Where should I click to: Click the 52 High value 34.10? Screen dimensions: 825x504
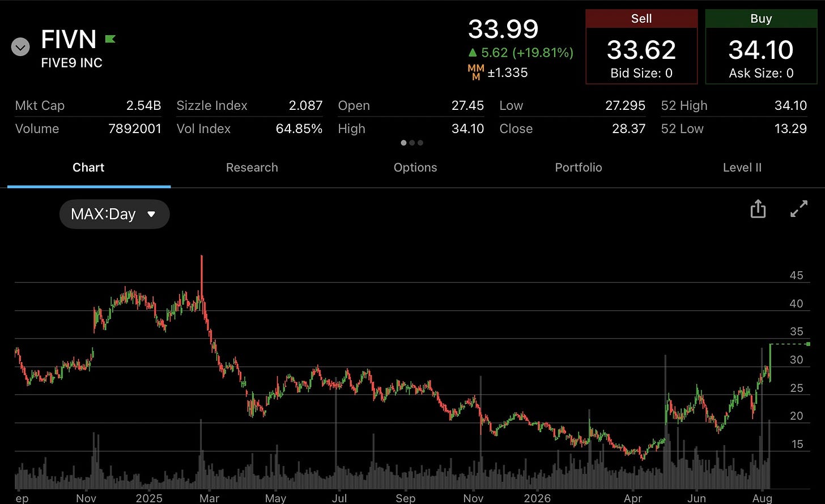790,105
